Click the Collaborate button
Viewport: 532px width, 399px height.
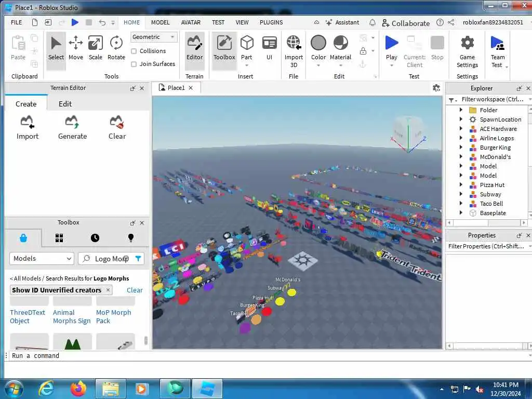pyautogui.click(x=405, y=23)
